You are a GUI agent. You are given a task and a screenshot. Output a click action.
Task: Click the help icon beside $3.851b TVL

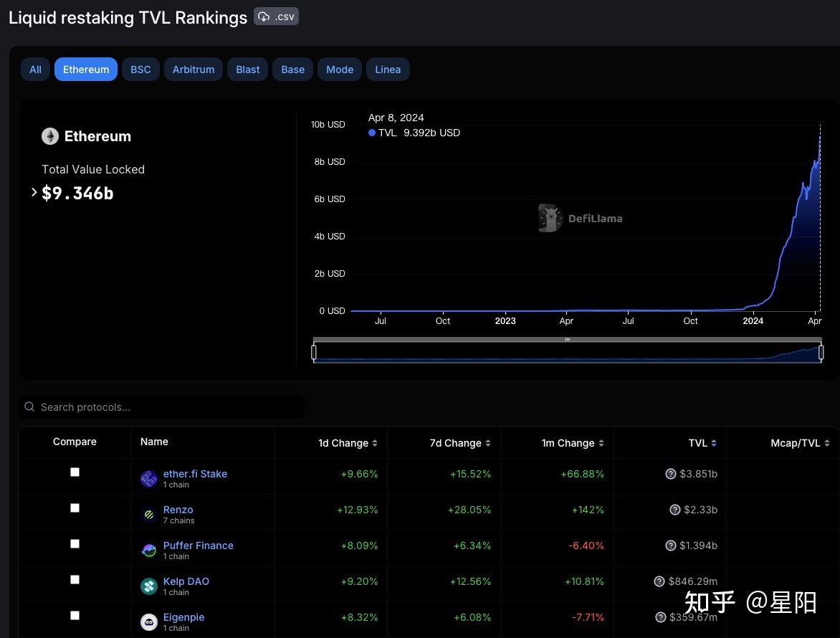670,474
